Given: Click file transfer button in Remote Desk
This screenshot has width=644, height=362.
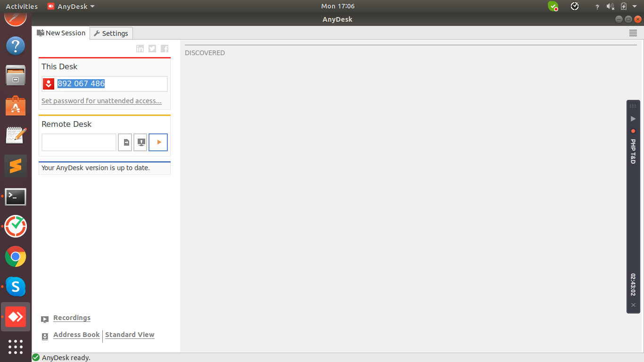Looking at the screenshot, I should [125, 142].
